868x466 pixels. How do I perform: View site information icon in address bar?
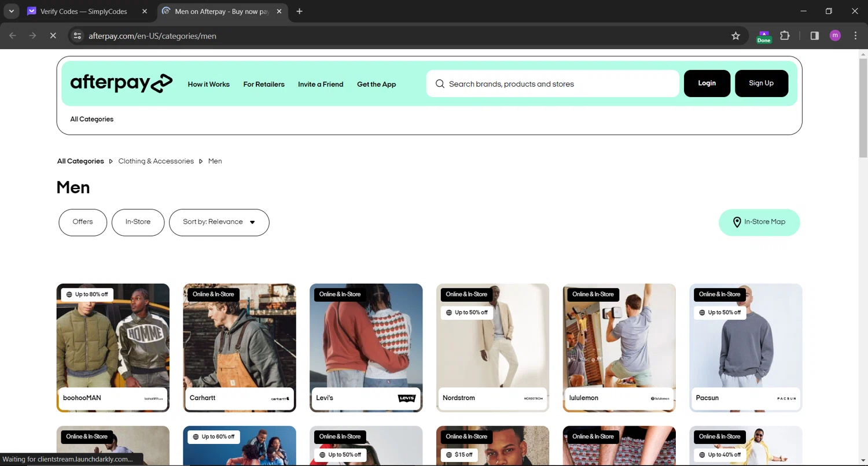[x=77, y=36]
